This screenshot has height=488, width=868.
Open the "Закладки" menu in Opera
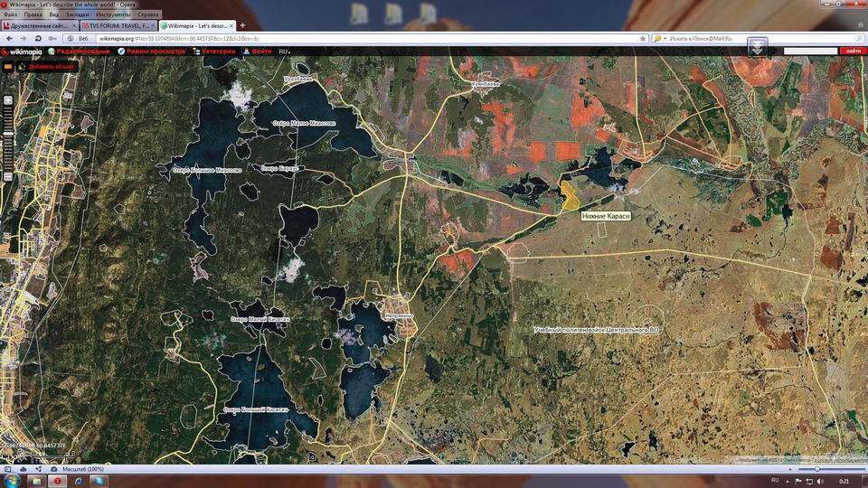point(77,14)
